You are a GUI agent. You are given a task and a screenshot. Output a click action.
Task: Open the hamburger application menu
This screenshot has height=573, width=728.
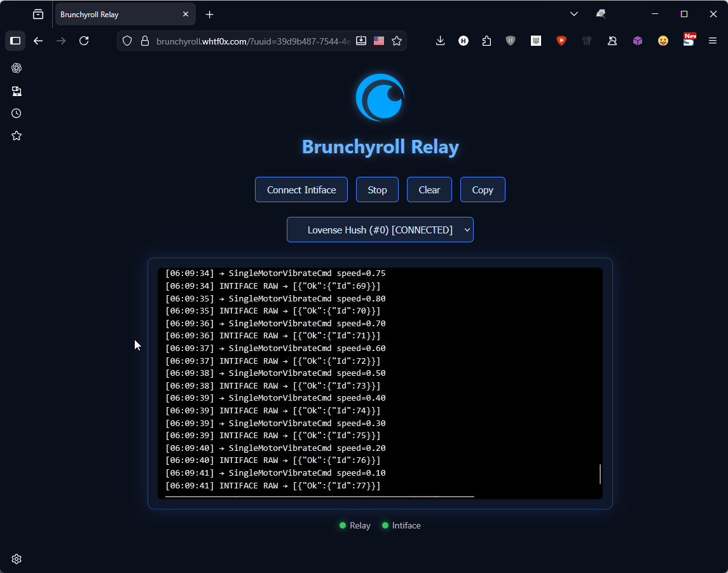click(713, 41)
